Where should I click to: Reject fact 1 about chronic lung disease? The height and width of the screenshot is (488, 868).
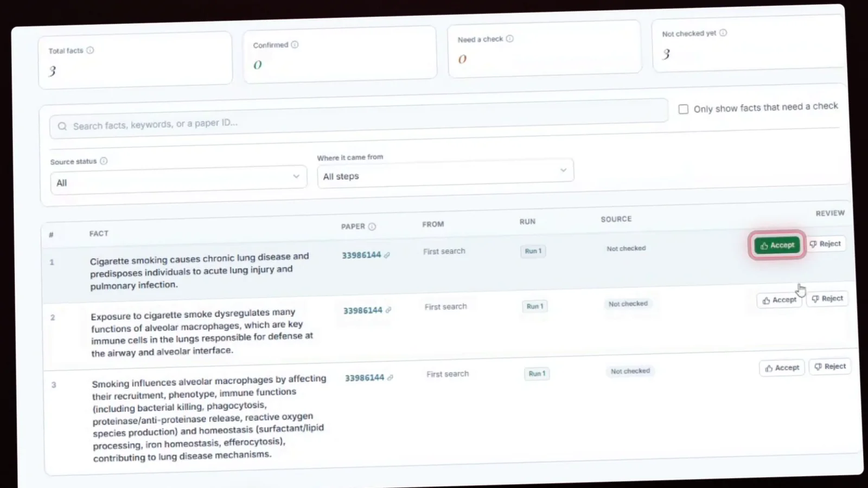pos(825,244)
